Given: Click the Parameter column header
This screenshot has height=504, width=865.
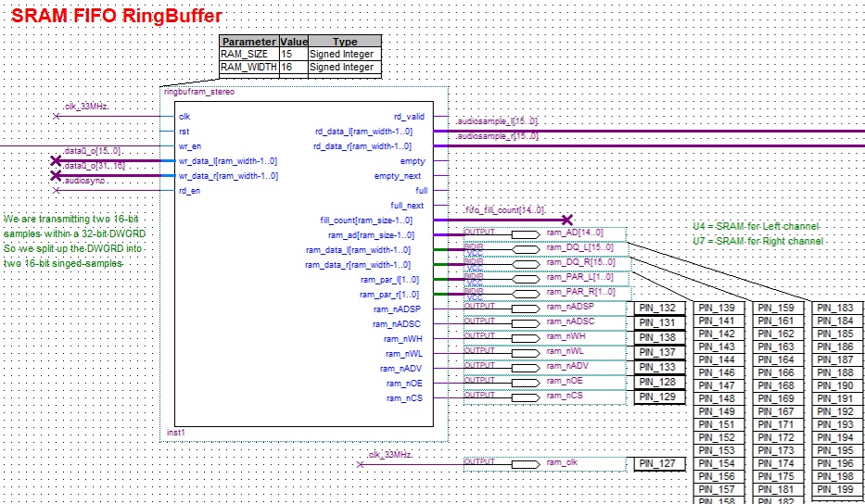Looking at the screenshot, I should [248, 42].
